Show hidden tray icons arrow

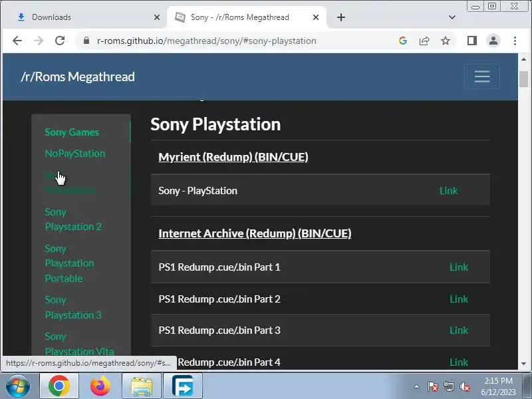[x=417, y=386]
